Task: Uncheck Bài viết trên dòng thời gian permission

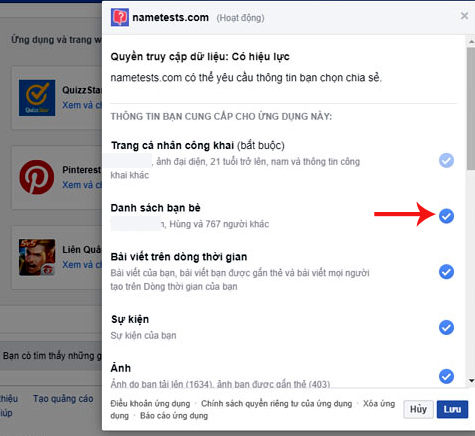Action: (x=446, y=272)
